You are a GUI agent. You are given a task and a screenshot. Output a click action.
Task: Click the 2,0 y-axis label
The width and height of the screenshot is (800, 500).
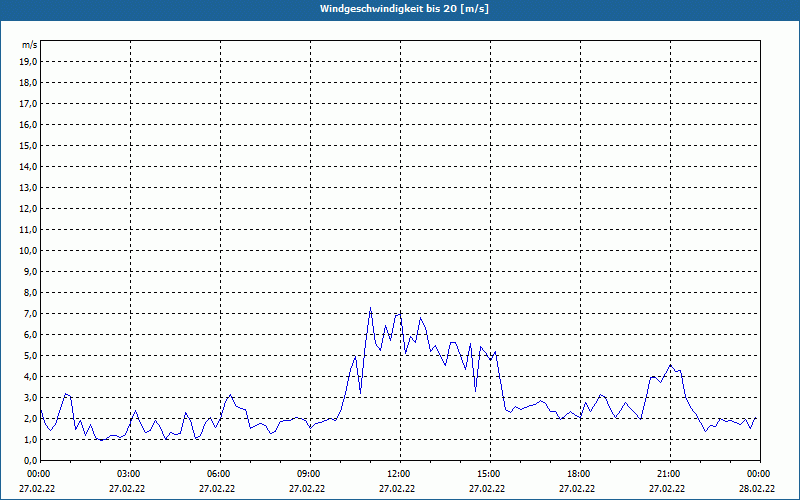pyautogui.click(x=29, y=418)
